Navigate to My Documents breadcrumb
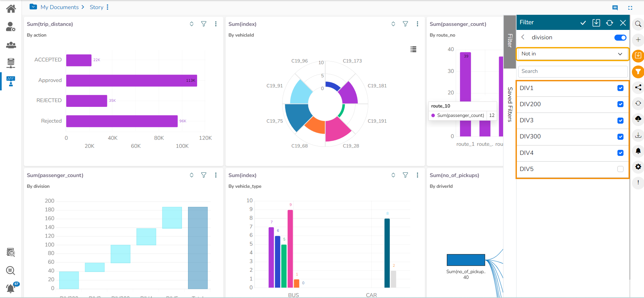 click(60, 7)
